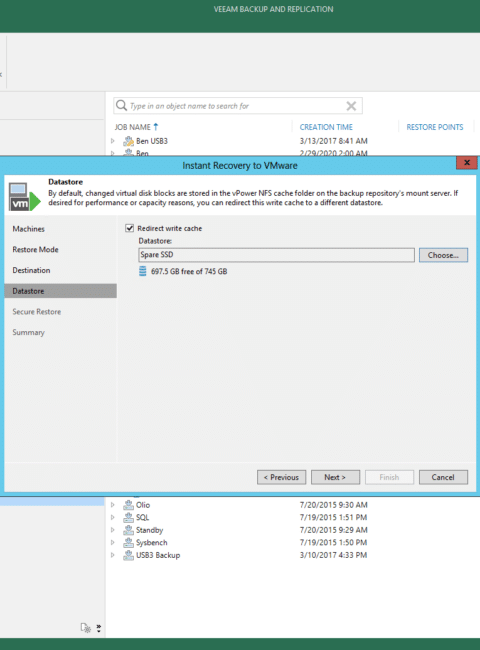Screen dimensions: 480x650
Task: Open the Secure Restore wizard step
Action: 36,312
